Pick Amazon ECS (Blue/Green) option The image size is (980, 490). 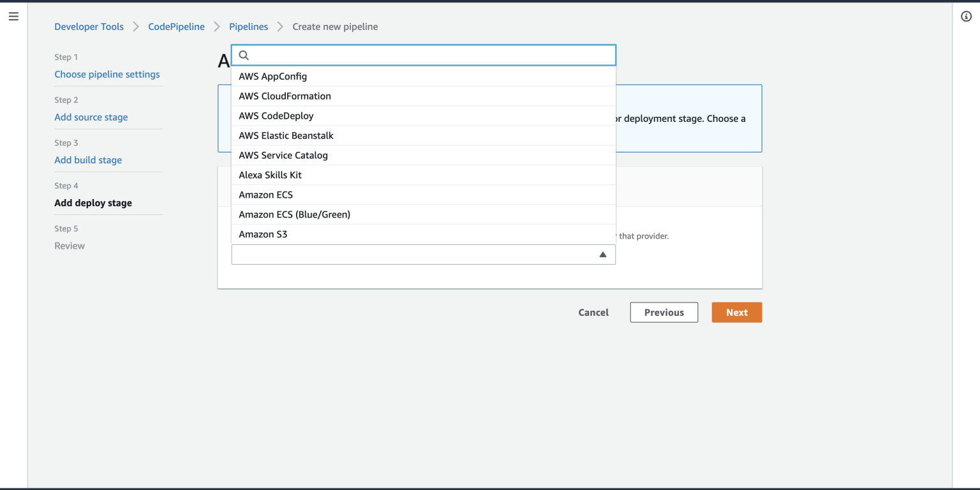click(294, 214)
